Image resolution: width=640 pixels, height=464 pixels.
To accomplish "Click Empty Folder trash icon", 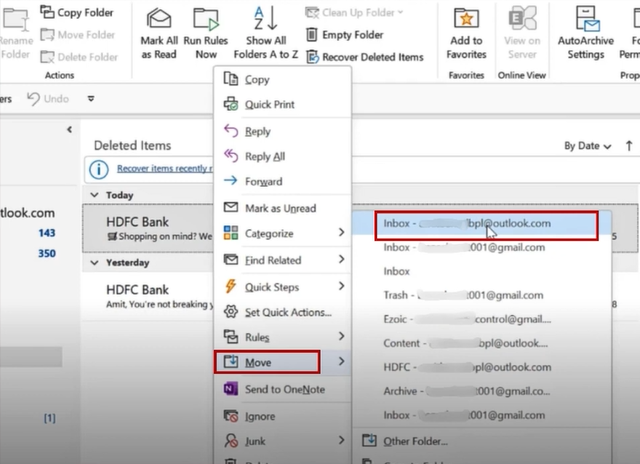I will (311, 34).
